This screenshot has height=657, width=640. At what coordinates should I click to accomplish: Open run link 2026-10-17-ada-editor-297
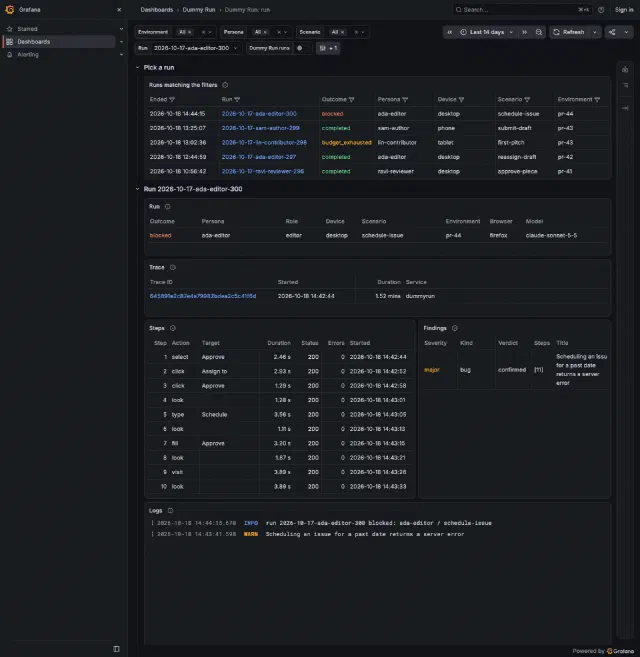(x=259, y=157)
